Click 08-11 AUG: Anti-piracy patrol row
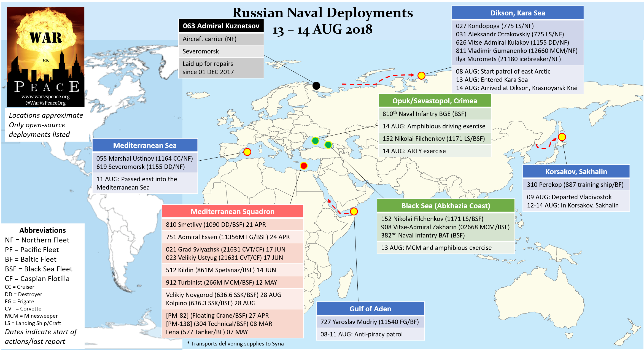 pyautogui.click(x=370, y=334)
